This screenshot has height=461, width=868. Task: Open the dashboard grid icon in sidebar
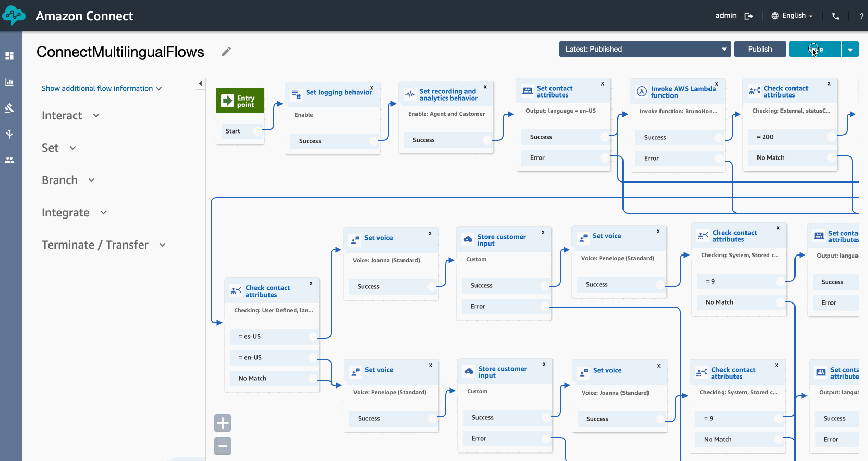(9, 56)
